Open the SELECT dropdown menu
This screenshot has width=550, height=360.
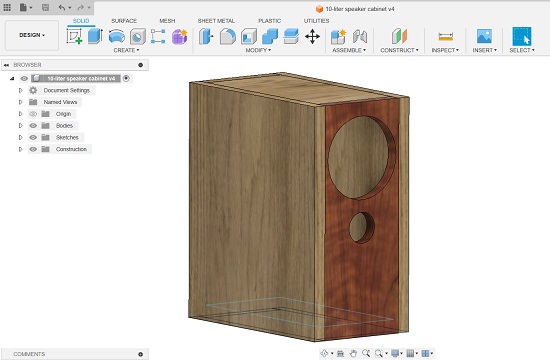point(522,50)
